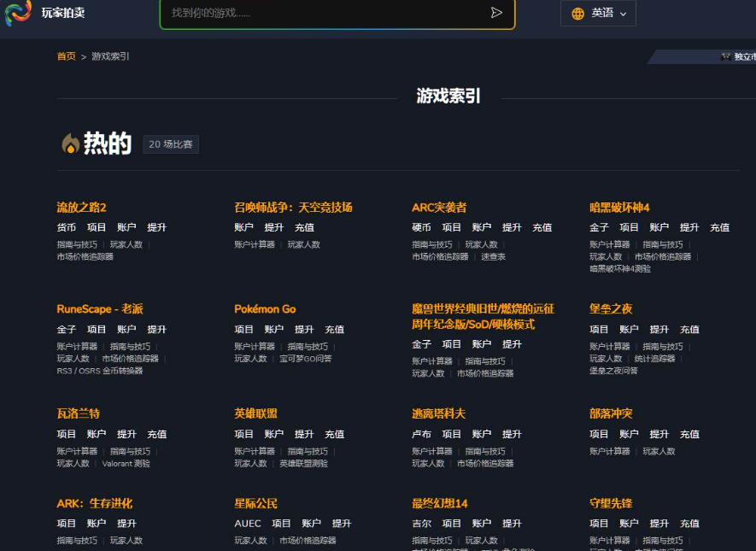The image size is (756, 551).
Task: Open 市场价格追踪器 under 流放之路2
Action: [85, 257]
